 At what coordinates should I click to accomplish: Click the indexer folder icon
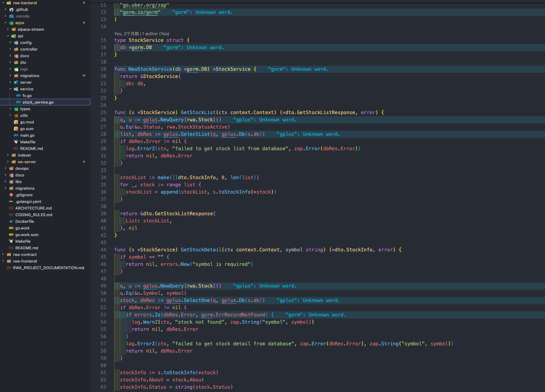[x=14, y=155]
